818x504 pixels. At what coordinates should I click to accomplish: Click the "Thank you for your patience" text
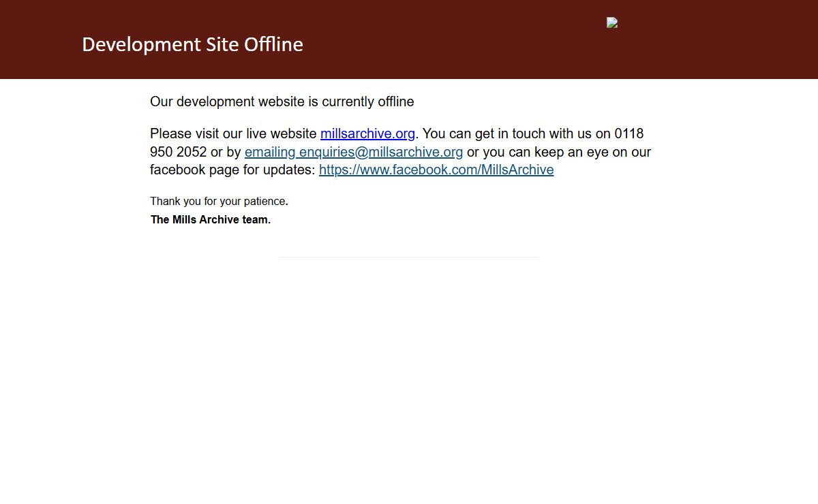tap(219, 201)
